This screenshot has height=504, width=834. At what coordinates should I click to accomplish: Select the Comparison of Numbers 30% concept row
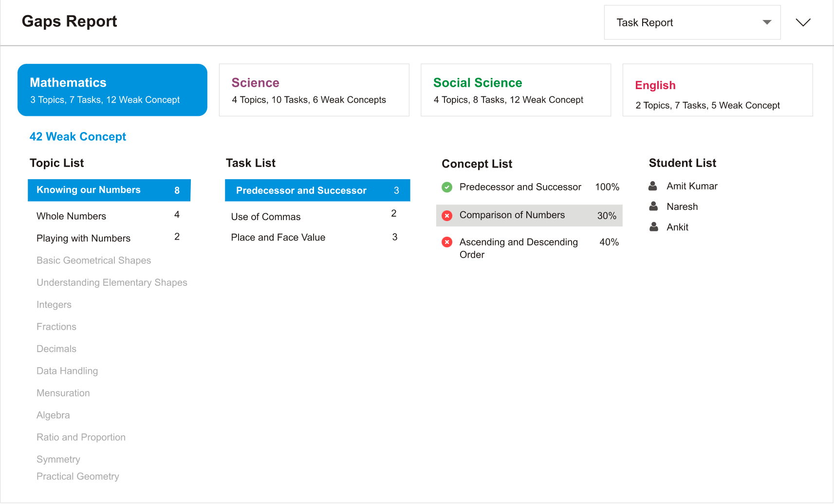[x=528, y=215]
